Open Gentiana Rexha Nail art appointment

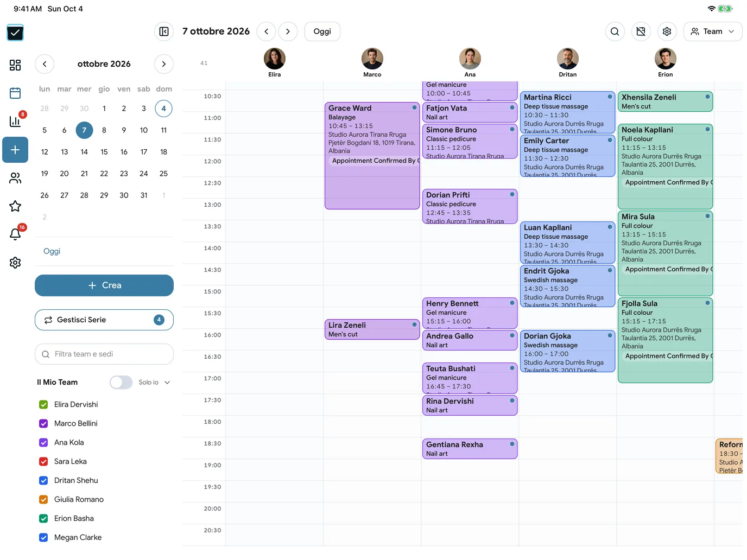click(470, 449)
